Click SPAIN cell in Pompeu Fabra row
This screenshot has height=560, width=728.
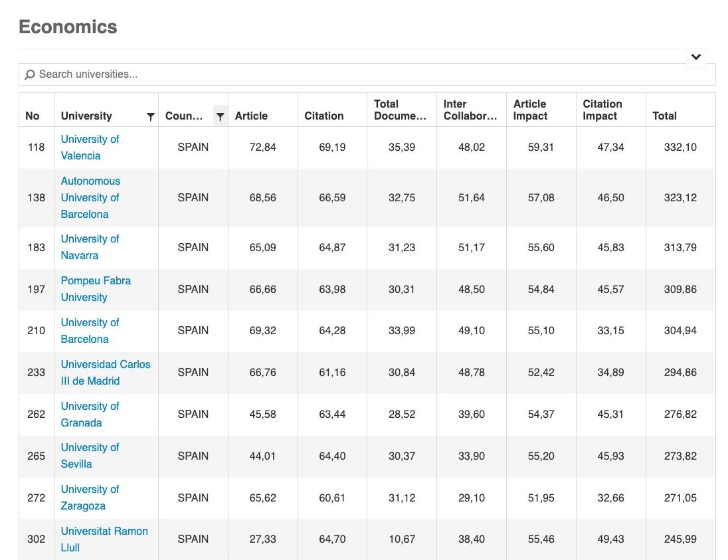click(x=193, y=289)
